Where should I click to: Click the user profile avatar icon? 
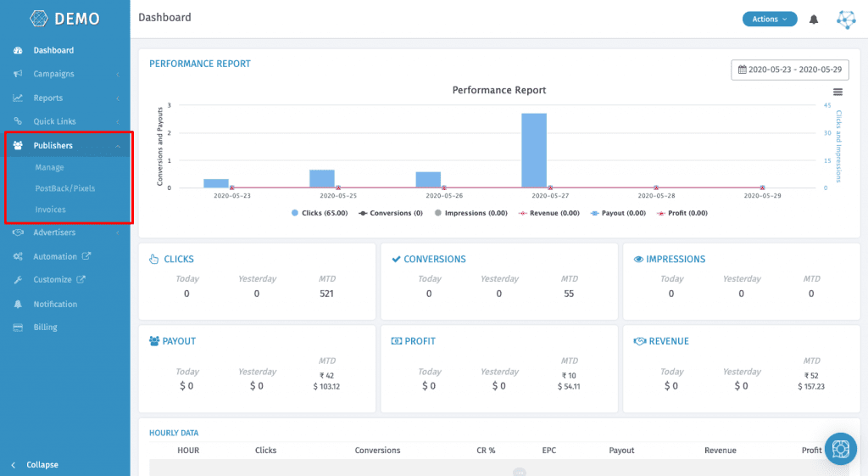pos(846,20)
